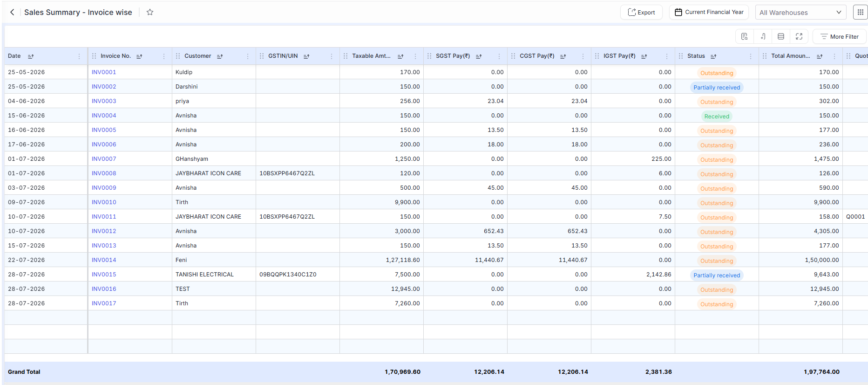Open the apps grid icon

point(860,12)
